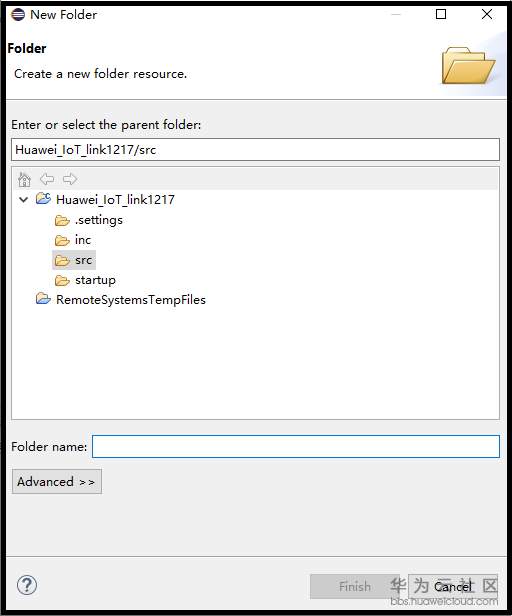Collapse the Huawei_IoT_link1217 project node

click(24, 200)
